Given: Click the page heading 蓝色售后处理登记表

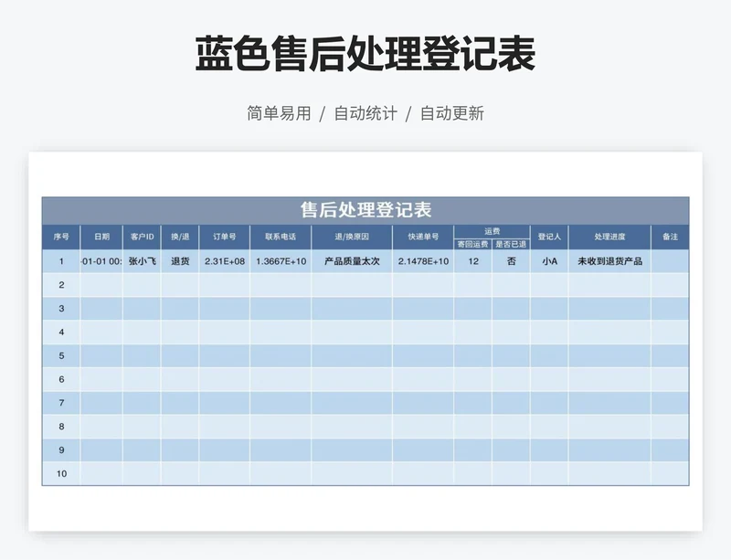Looking at the screenshot, I should pos(365,54).
